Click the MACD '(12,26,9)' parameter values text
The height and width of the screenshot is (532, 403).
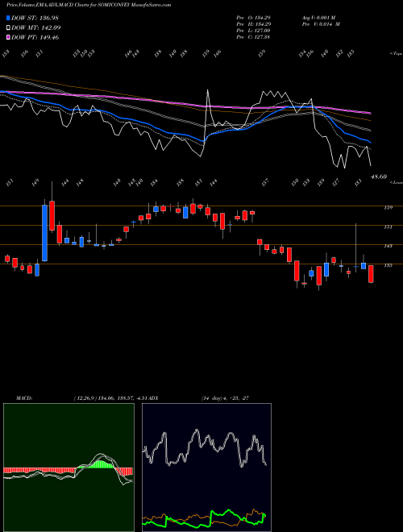pos(112,398)
